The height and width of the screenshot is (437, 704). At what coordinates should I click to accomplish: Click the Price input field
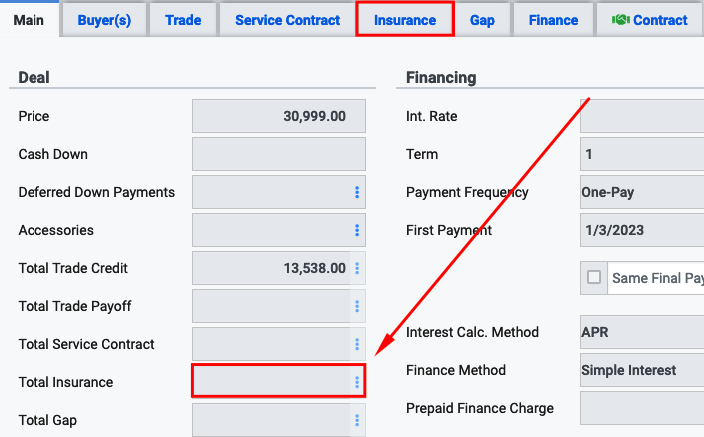click(279, 116)
